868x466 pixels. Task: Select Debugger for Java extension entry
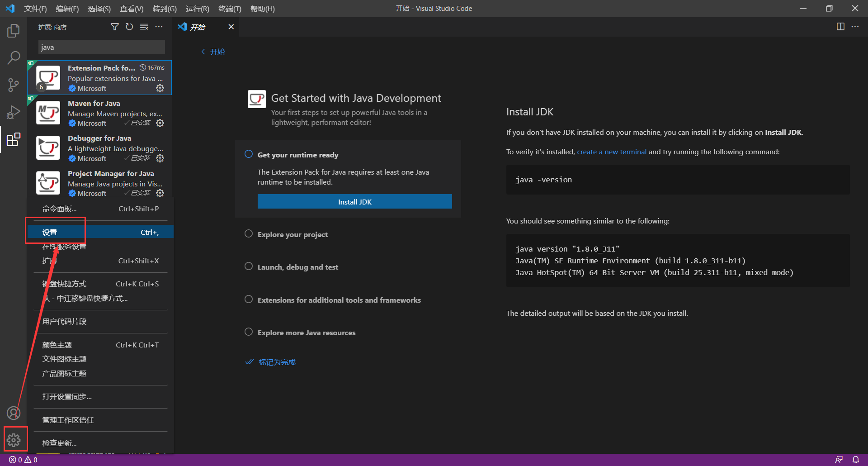tap(99, 148)
